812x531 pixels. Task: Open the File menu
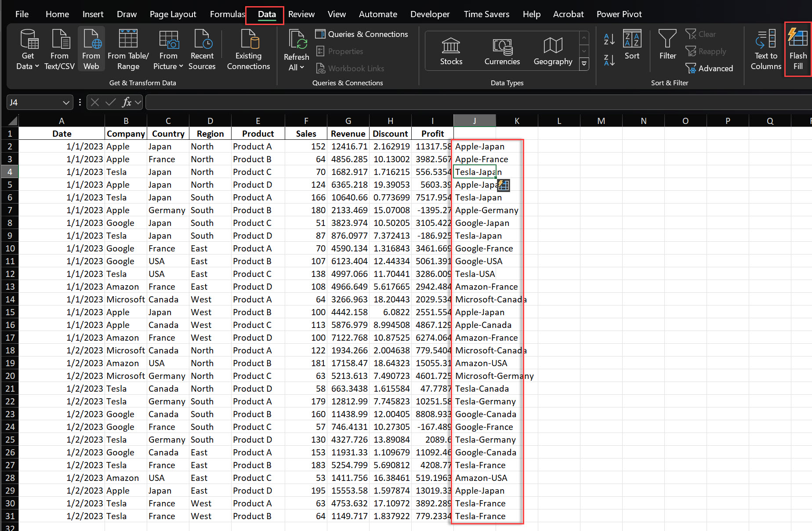pos(22,14)
